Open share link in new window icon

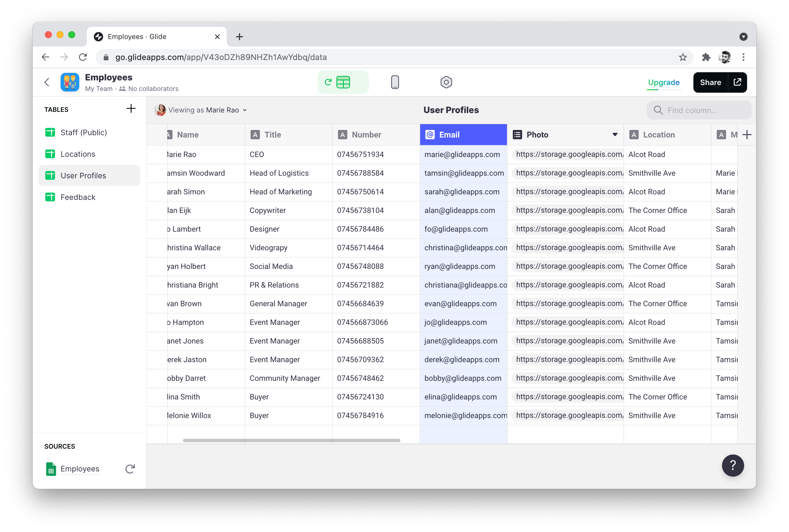click(737, 82)
